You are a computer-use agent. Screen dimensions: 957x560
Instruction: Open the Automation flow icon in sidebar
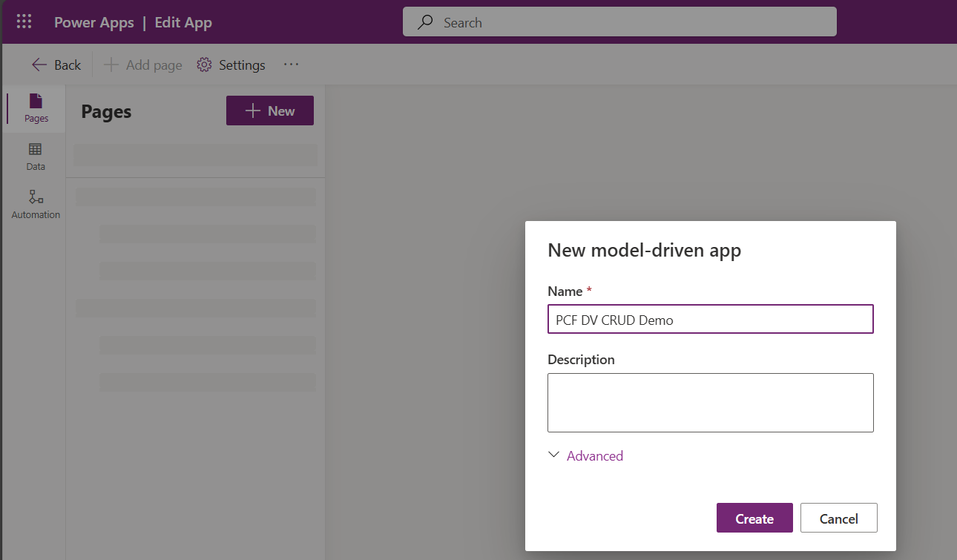36,197
